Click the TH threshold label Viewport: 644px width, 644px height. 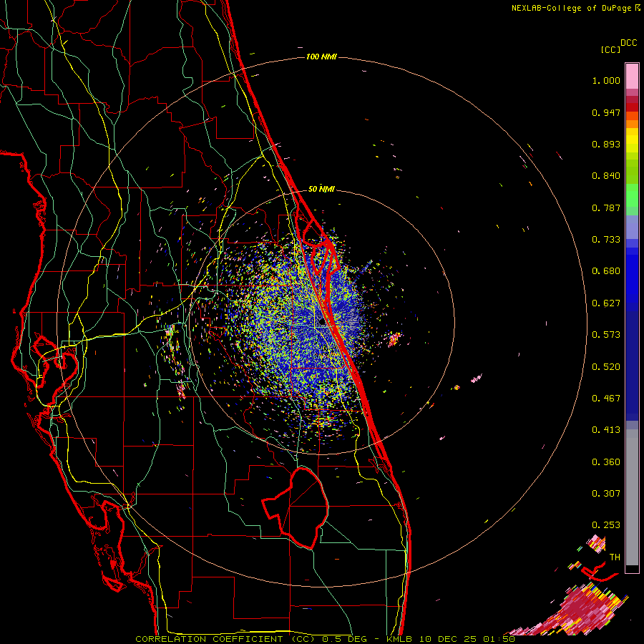pos(615,557)
